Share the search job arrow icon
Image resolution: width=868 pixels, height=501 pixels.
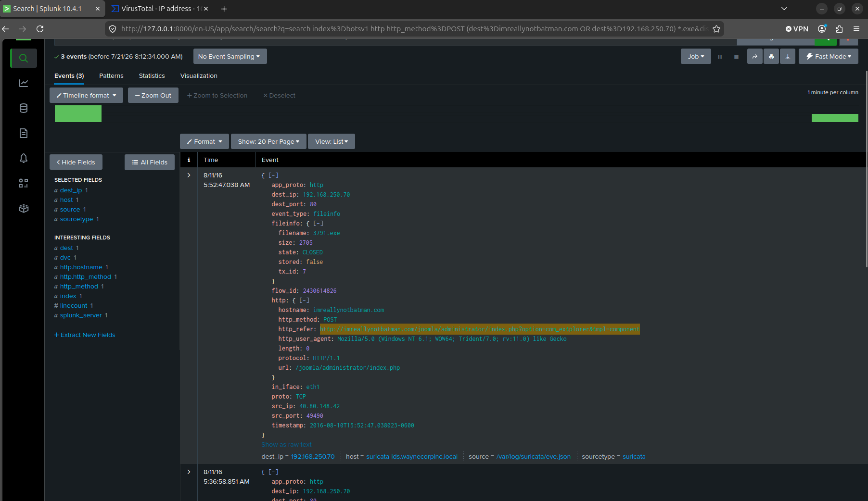(x=755, y=56)
